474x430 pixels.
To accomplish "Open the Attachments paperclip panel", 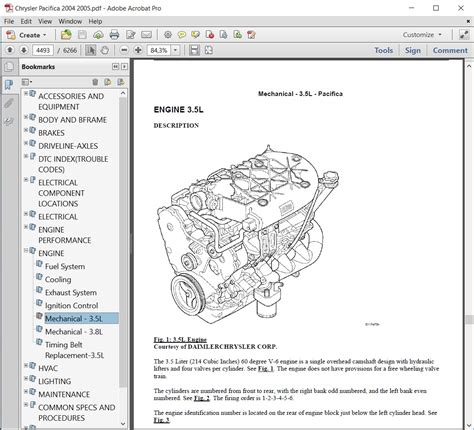I will click(9, 103).
